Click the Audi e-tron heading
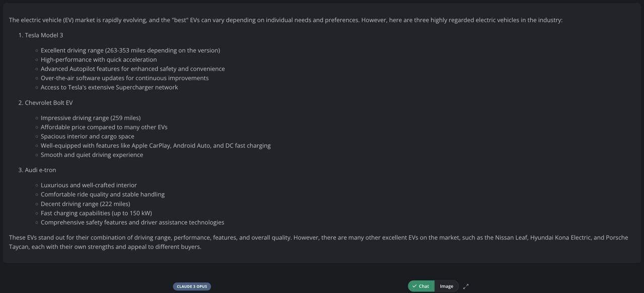The width and height of the screenshot is (644, 293). pos(40,170)
